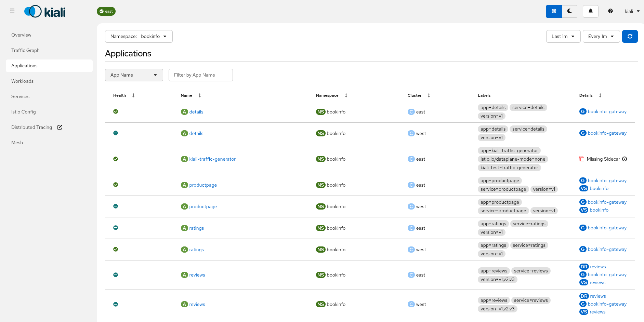Screen dimensions: 644x322
Task: Click the bookinfo-gateway link for productpage
Action: (607, 180)
